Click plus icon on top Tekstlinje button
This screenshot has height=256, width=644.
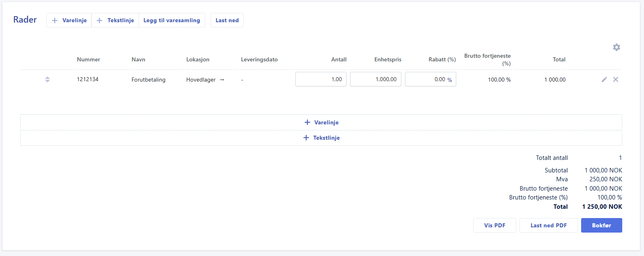[100, 21]
